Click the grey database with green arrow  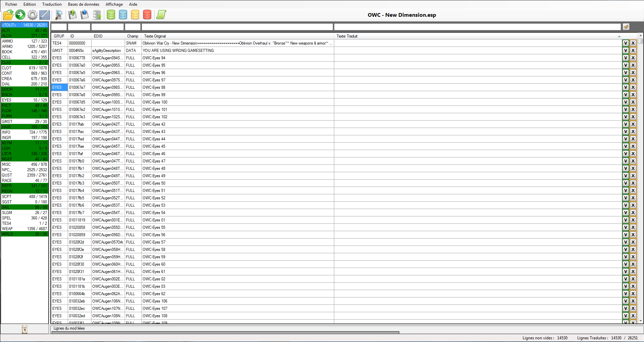tap(97, 15)
